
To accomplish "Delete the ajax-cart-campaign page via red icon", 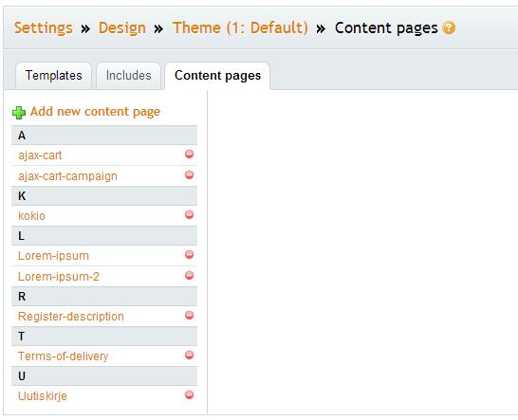I will 190,174.
